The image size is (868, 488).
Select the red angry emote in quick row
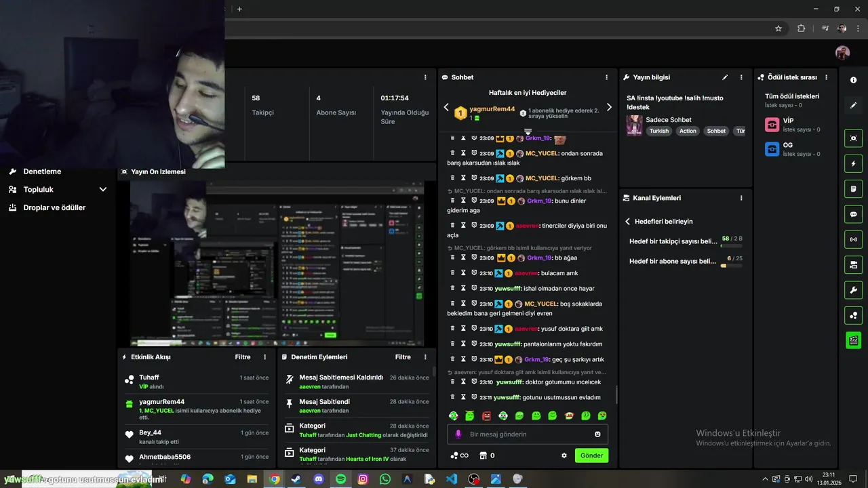(x=486, y=415)
